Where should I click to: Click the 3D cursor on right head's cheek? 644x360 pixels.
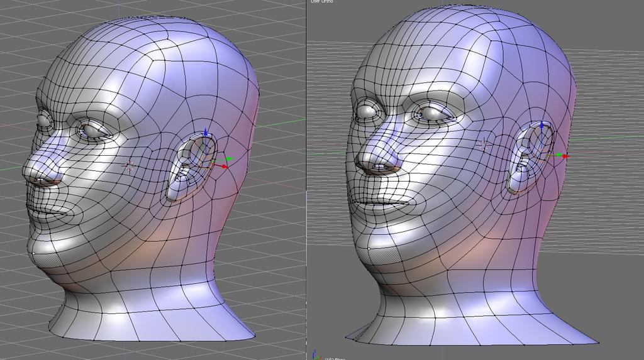point(484,145)
